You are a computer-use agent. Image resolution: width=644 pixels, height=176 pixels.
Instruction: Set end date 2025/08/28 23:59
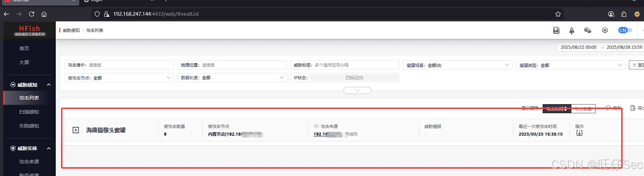(624, 47)
